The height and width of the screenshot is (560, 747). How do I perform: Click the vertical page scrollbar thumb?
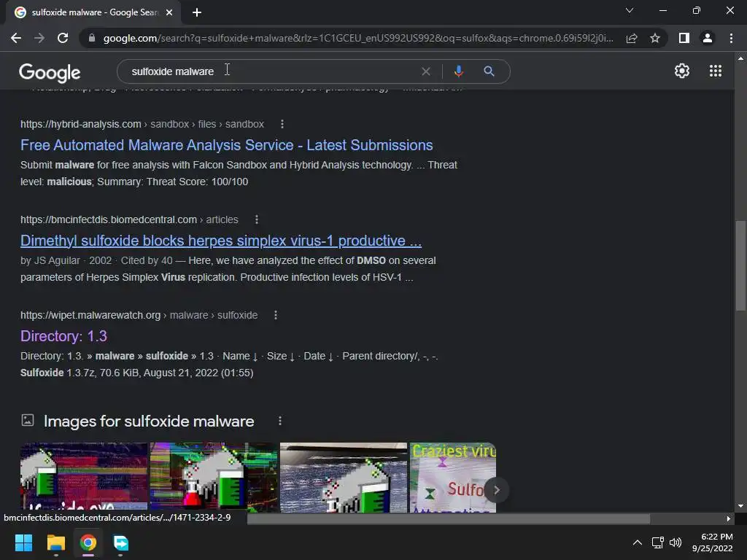pos(740,265)
